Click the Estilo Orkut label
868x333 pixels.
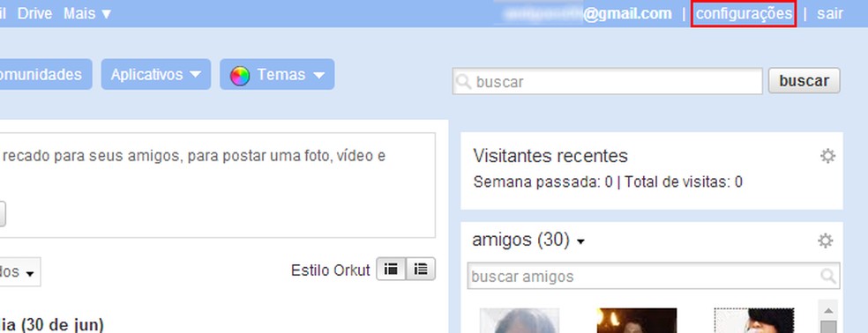(331, 270)
